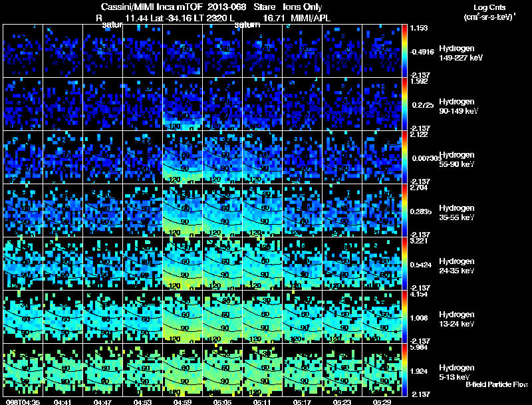Click the color bar beside the 149-227 keV row
Viewport: 532px width, 405px height.
(404, 51)
